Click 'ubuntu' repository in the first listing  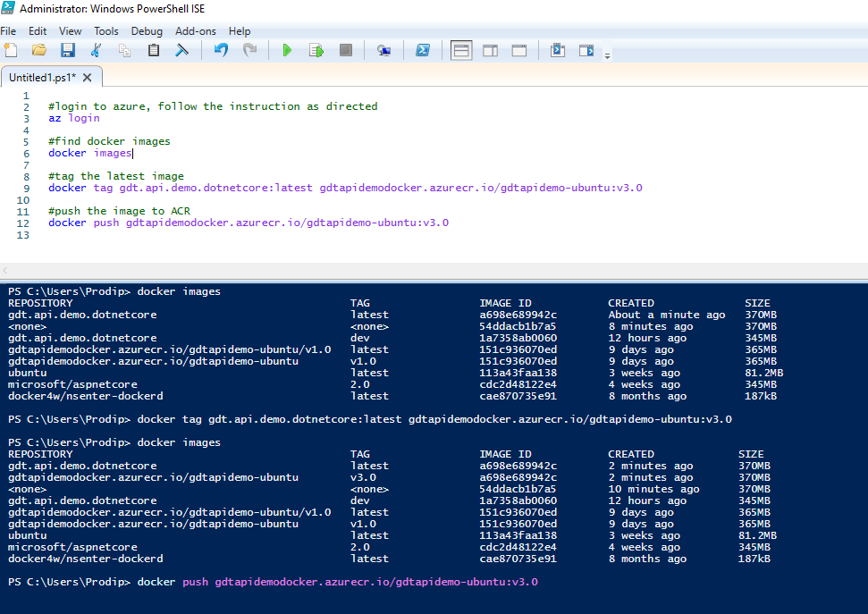[27, 373]
